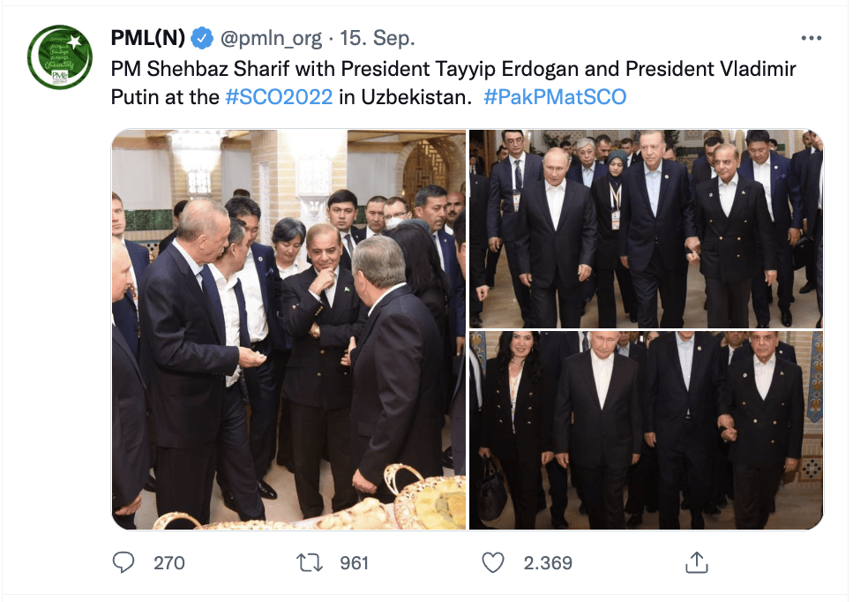The height and width of the screenshot is (602, 868).
Task: Open the PML(N) profile avatar
Action: (60, 57)
